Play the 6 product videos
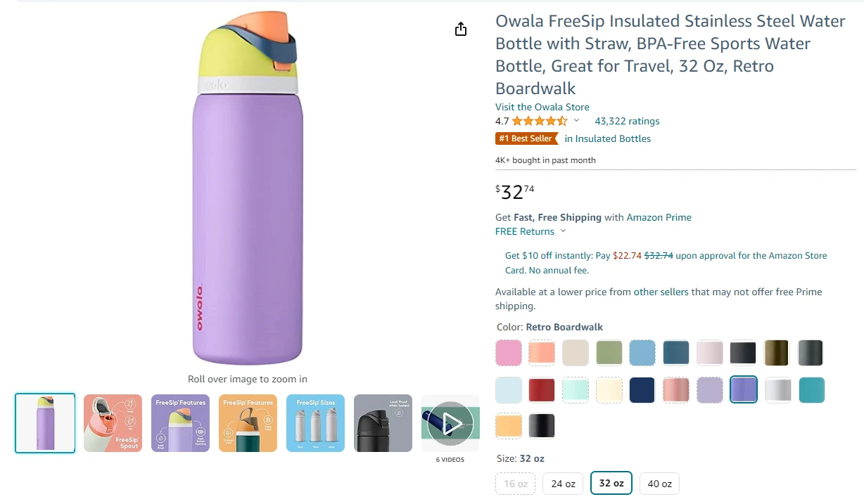 pyautogui.click(x=450, y=423)
